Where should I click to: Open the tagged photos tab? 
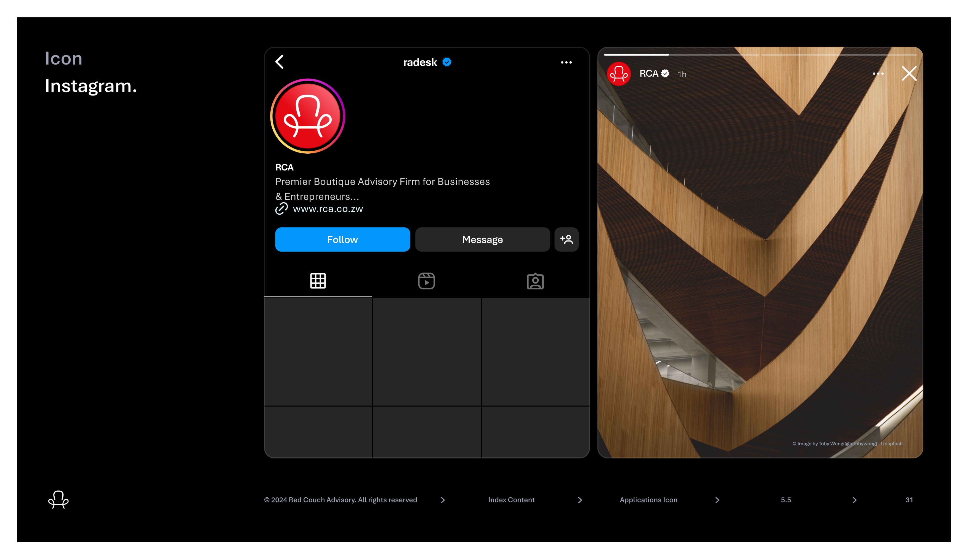pos(535,281)
